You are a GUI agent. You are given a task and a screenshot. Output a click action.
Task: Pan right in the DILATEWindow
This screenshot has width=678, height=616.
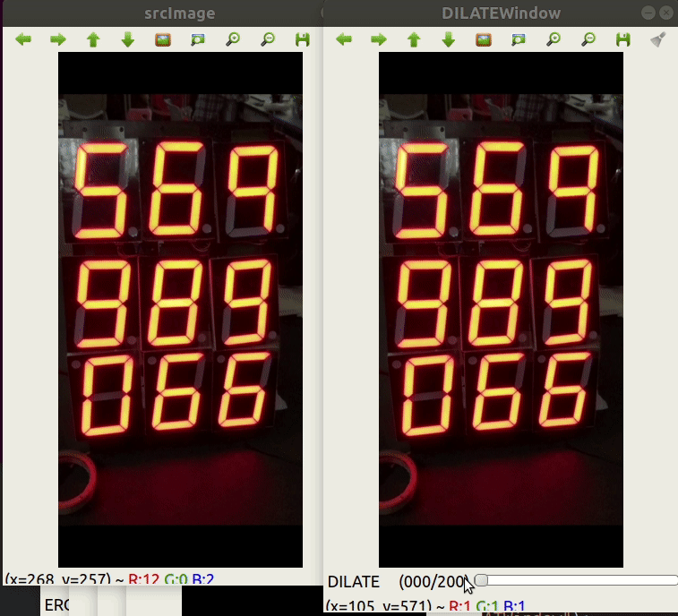[379, 39]
